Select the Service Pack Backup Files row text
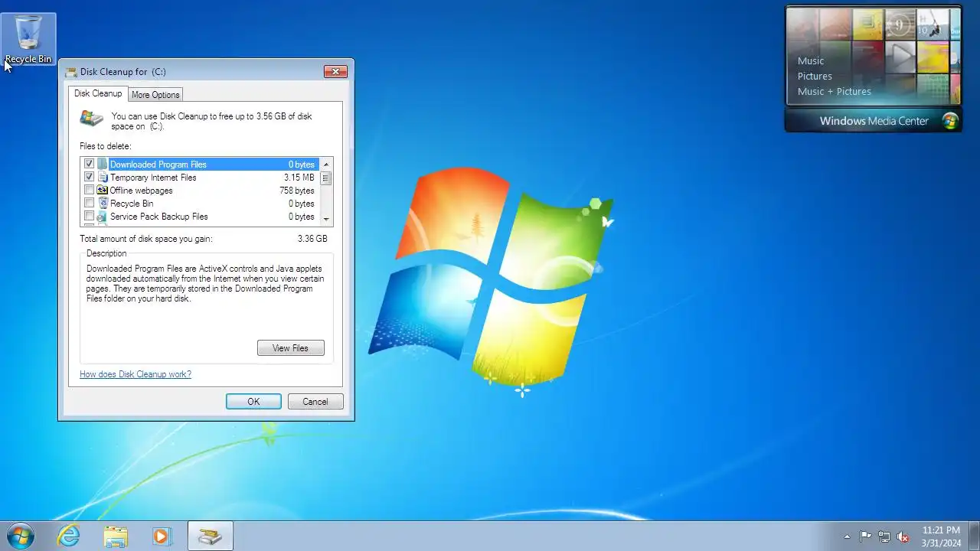 [x=159, y=217]
